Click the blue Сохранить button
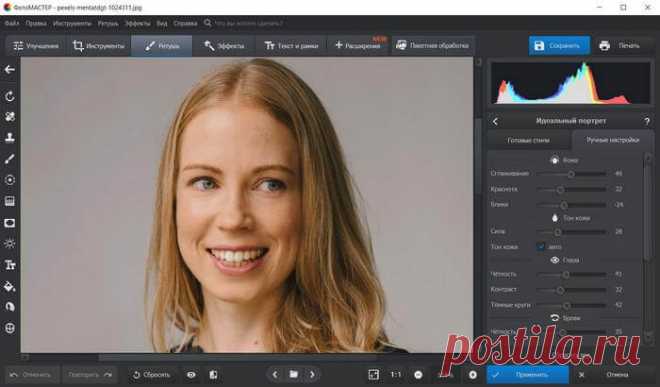The height and width of the screenshot is (387, 660). 559,45
